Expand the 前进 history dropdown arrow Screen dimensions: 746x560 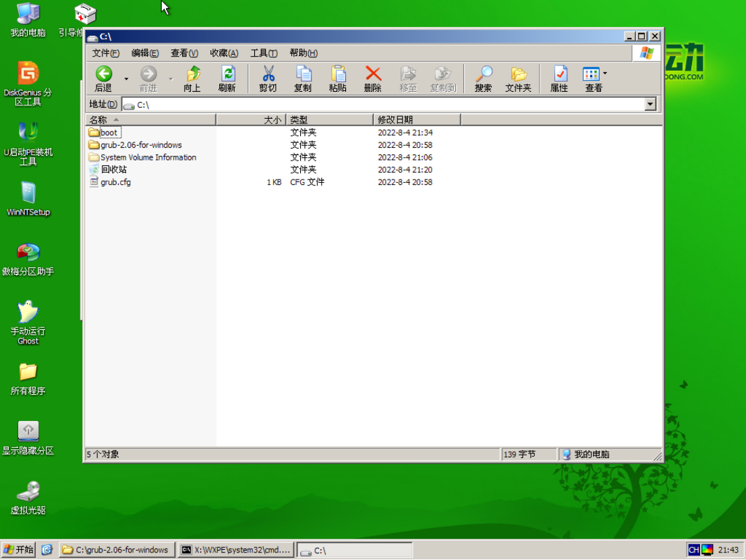click(x=171, y=78)
